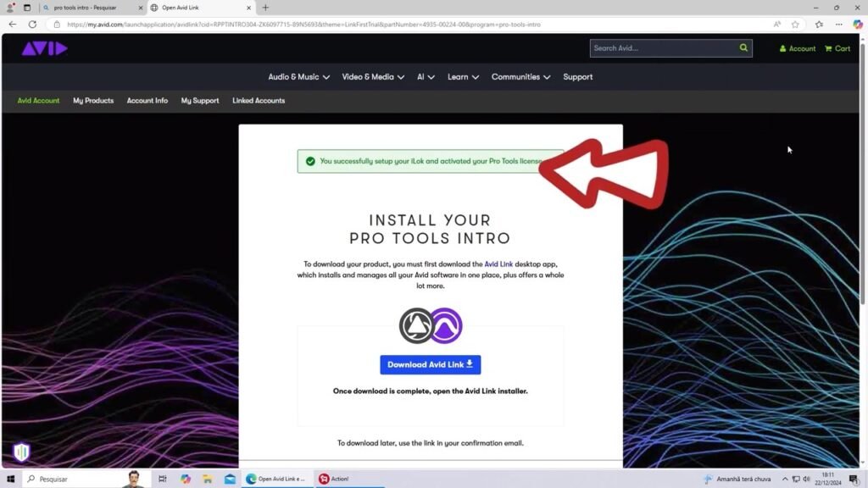This screenshot has width=868, height=488.
Task: Expand the Video & Media menu
Action: (373, 77)
